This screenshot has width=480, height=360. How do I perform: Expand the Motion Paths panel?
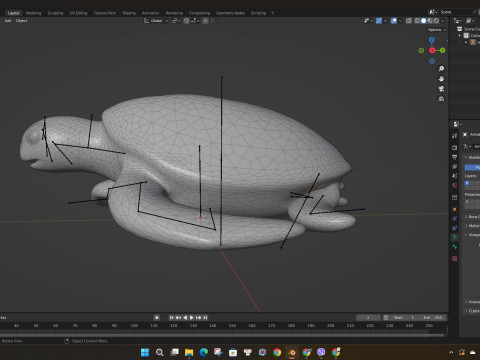coord(466,226)
